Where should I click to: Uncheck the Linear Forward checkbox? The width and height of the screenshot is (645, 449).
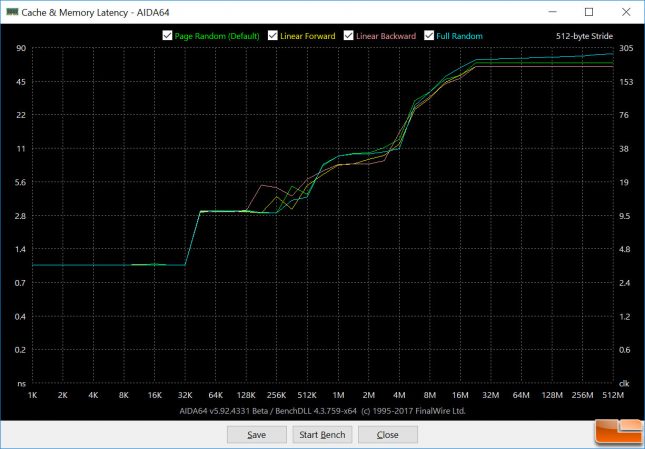272,36
